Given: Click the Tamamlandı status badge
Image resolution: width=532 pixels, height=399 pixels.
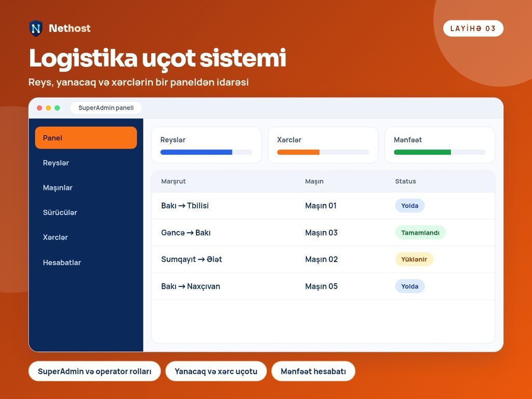Looking at the screenshot, I should point(420,233).
